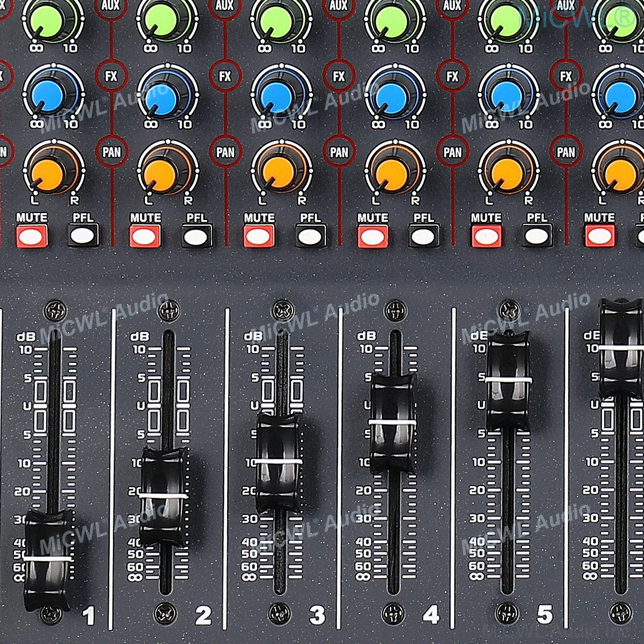
Task: Toggle the channel 2 PFL button
Action: [x=197, y=235]
